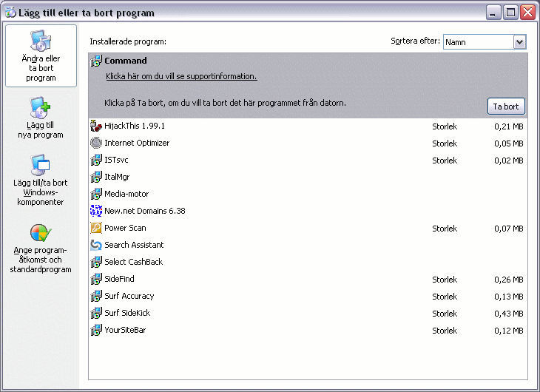Select the Surf SideKick entry
Viewport: 540px width, 392px height.
pyautogui.click(x=308, y=313)
